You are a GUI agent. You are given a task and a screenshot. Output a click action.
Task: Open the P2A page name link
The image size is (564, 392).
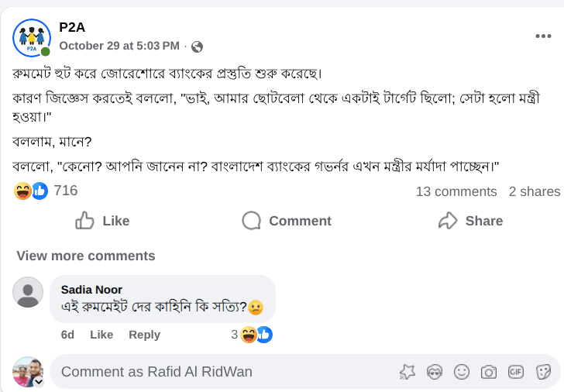[x=72, y=28]
